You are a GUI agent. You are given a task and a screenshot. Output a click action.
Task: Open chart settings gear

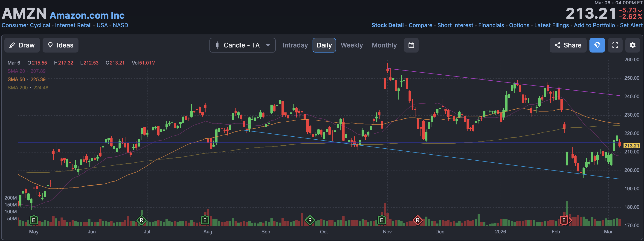[x=633, y=45]
